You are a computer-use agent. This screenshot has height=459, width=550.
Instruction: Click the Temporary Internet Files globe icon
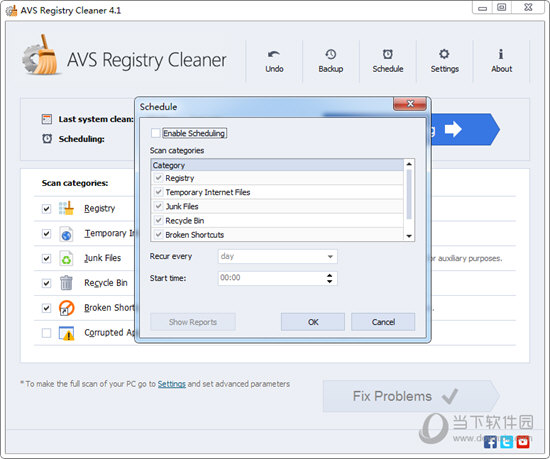point(66,234)
